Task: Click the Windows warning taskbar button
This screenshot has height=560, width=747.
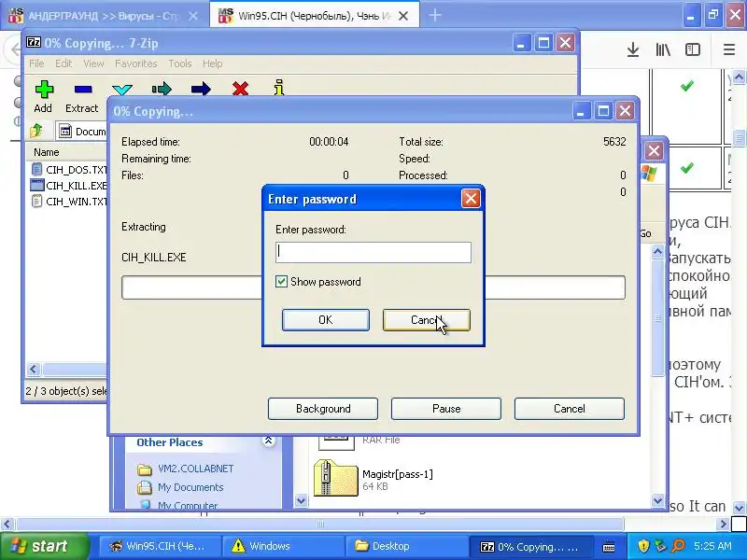Action: [x=283, y=546]
